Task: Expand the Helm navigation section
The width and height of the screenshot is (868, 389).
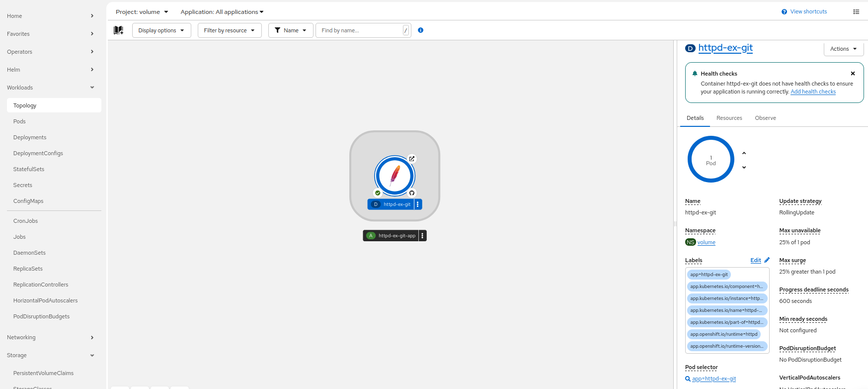Action: point(51,70)
